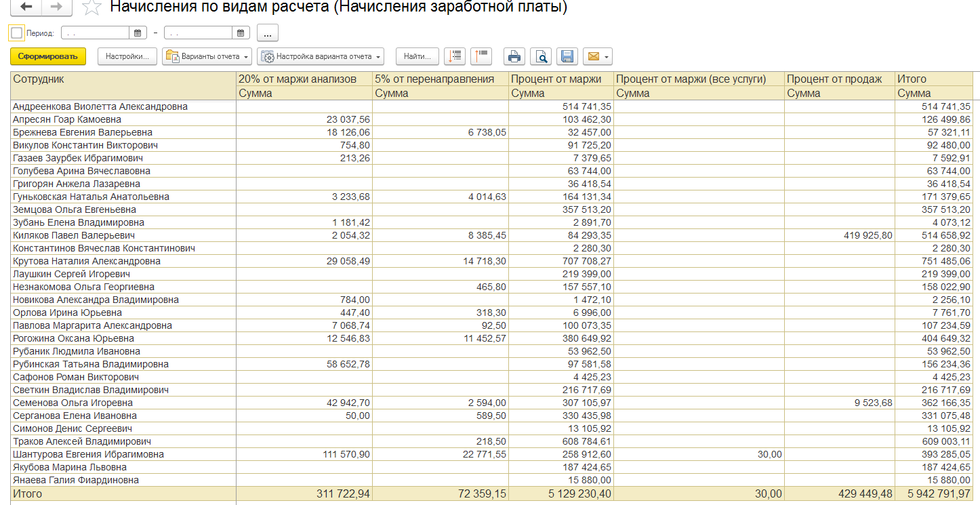Select row Семенова Ольга Игоревна

coord(492,403)
